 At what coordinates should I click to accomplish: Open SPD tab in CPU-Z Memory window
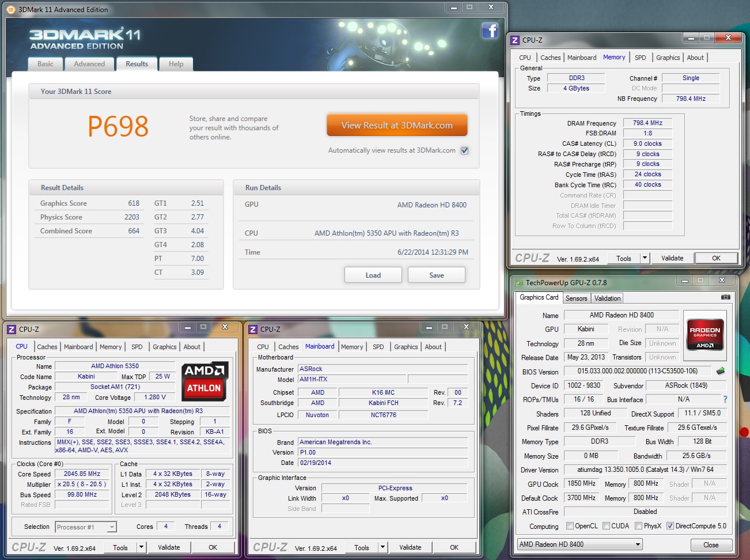641,58
